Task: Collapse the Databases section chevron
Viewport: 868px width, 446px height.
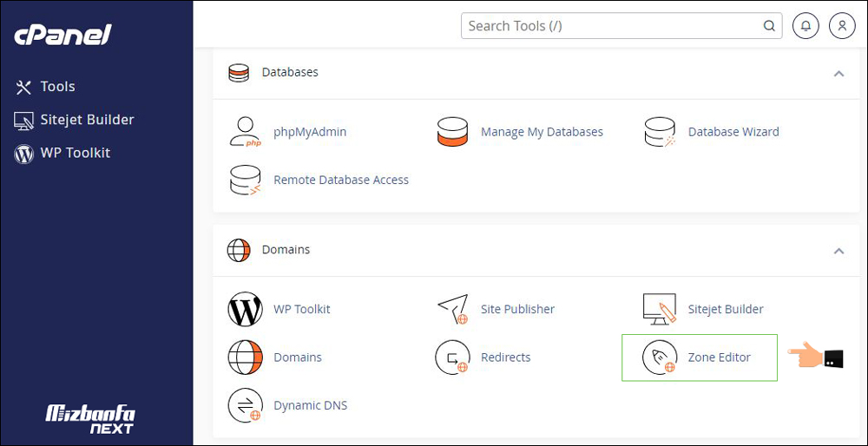Action: (838, 73)
